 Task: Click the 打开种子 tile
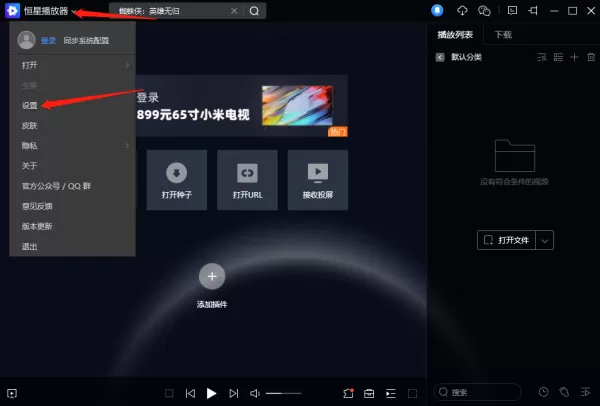(177, 180)
